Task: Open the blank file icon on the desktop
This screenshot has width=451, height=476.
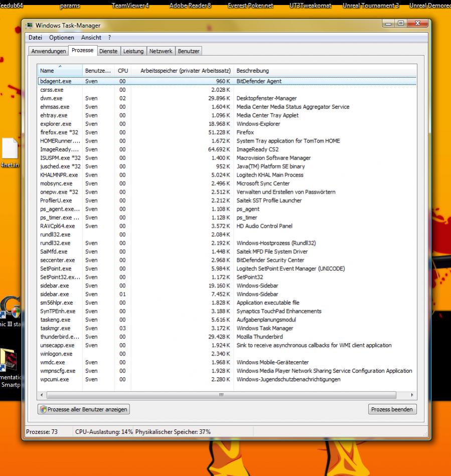Action: click(x=10, y=148)
